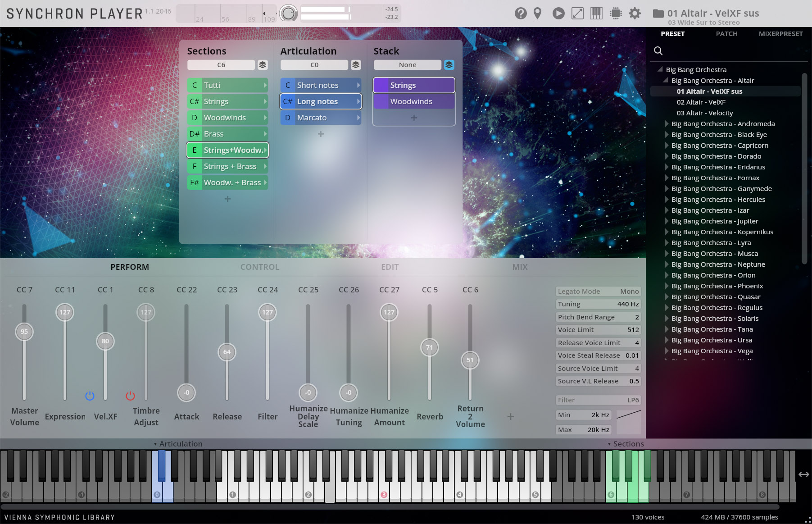This screenshot has height=524, width=812.
Task: Click the Release fader handle at 64
Action: click(x=227, y=352)
